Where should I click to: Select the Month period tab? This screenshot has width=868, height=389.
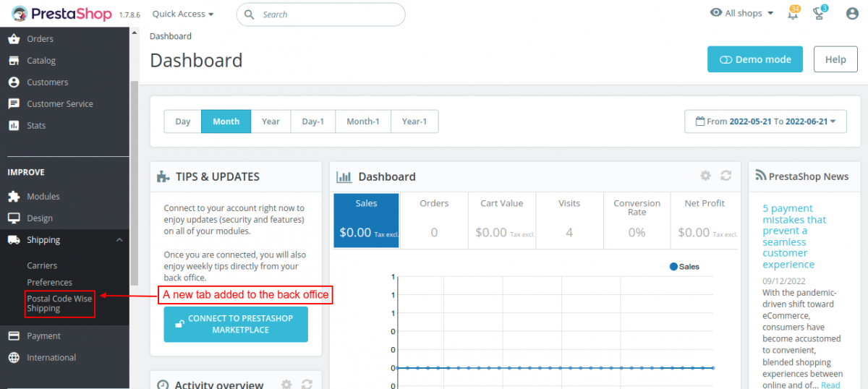click(x=226, y=121)
